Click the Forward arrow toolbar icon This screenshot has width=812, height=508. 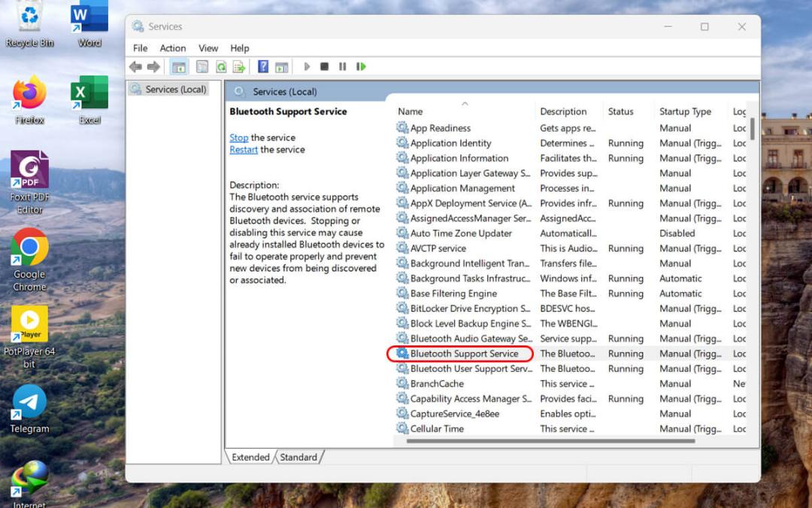153,67
